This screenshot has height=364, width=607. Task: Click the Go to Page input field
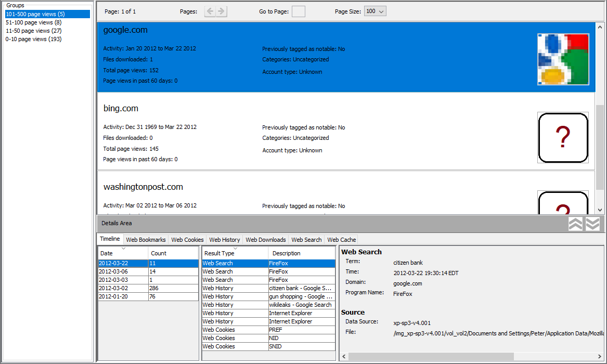(x=298, y=11)
